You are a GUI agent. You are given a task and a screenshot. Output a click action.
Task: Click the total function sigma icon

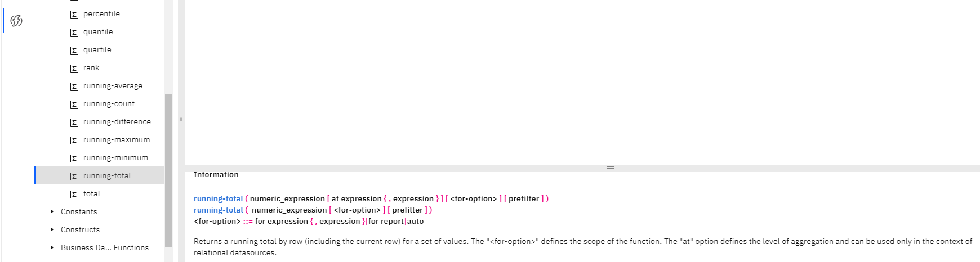click(x=74, y=194)
